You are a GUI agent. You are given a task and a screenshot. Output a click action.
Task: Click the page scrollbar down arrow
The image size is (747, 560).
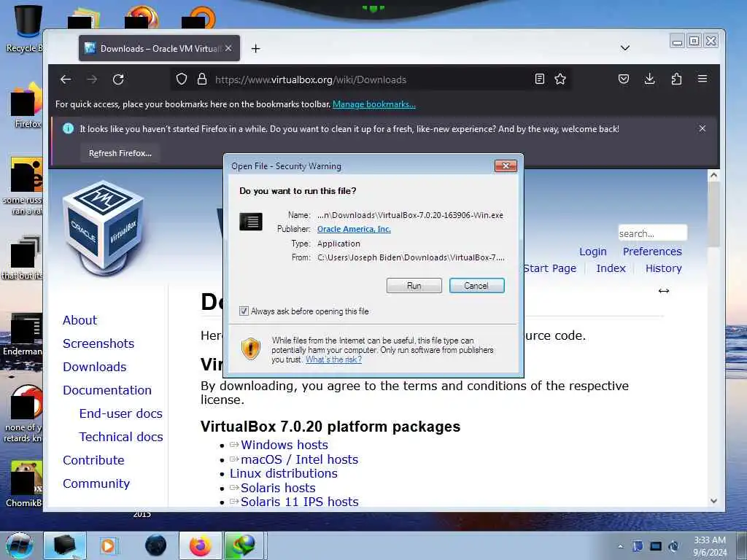tap(713, 500)
